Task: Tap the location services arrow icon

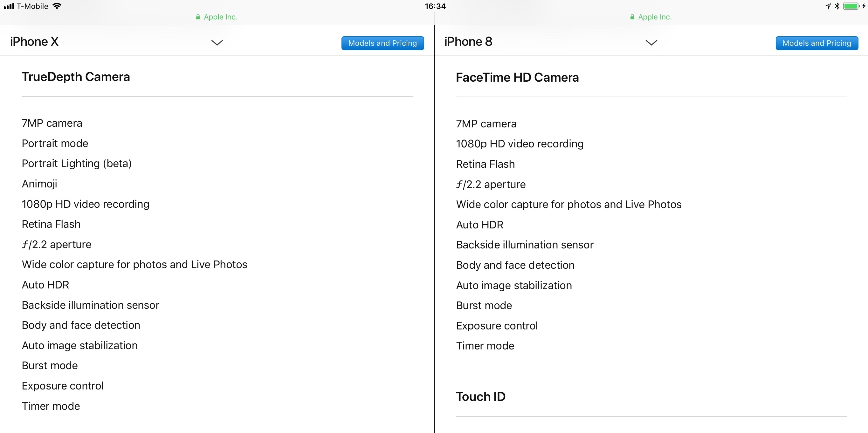Action: (x=828, y=6)
